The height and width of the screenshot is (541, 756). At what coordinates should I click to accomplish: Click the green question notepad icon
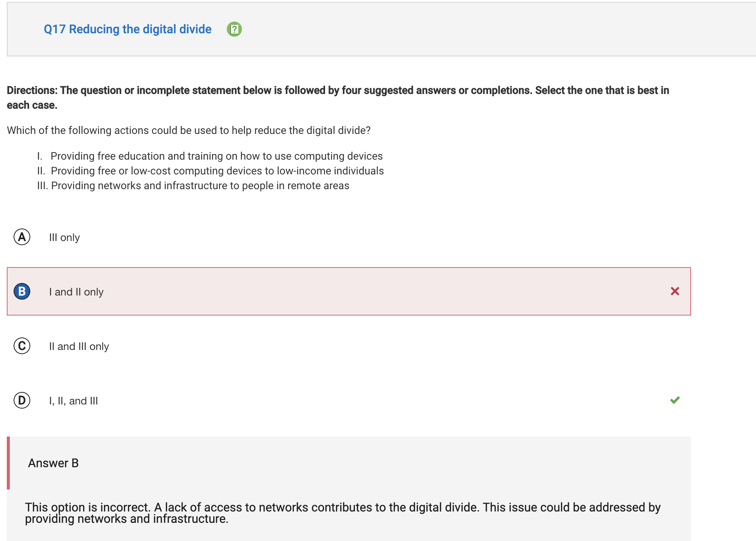pos(234,29)
